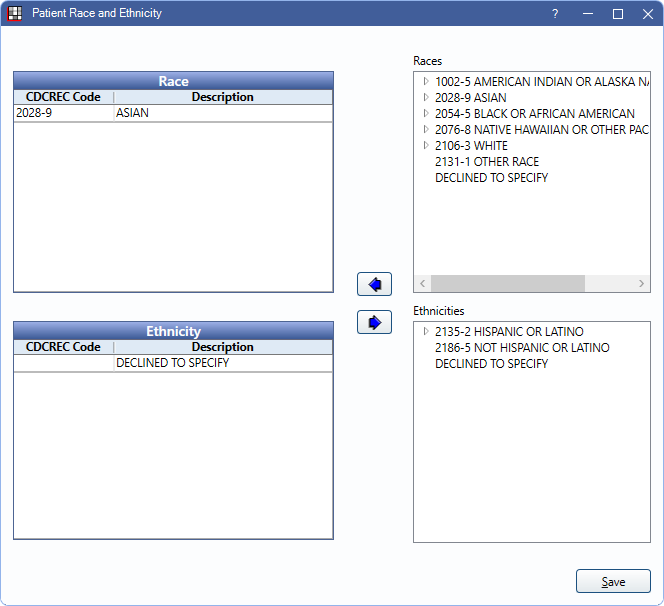Expand Black or African American node
This screenshot has height=606, width=664.
pos(426,114)
